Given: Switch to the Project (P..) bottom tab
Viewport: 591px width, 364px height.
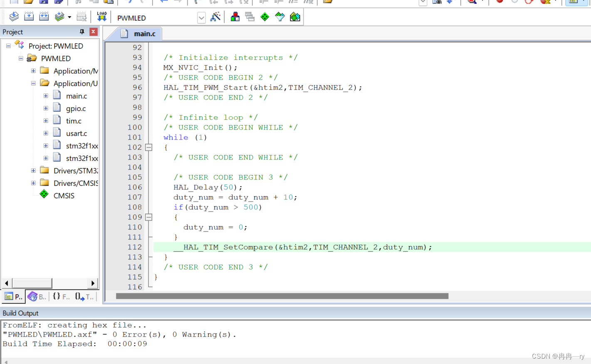Looking at the screenshot, I should click(x=13, y=296).
